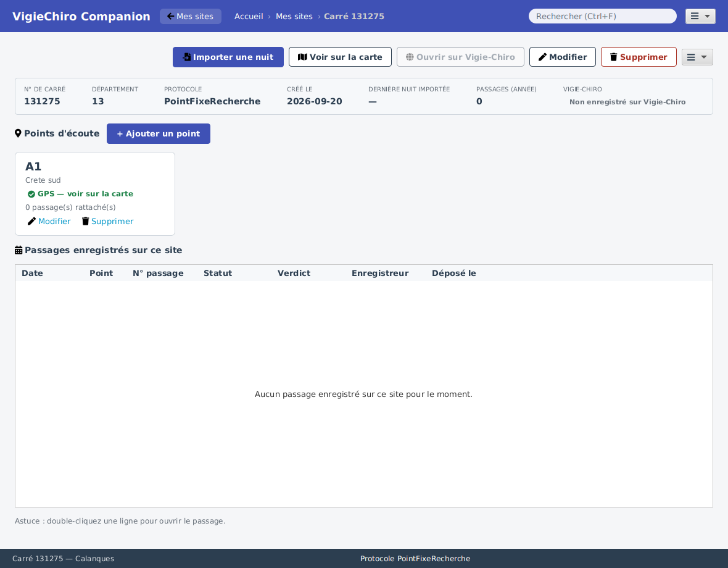Click Ouvrir sur Vigie-Chiro button
Screen dimensions: 728x568
[x=460, y=57]
